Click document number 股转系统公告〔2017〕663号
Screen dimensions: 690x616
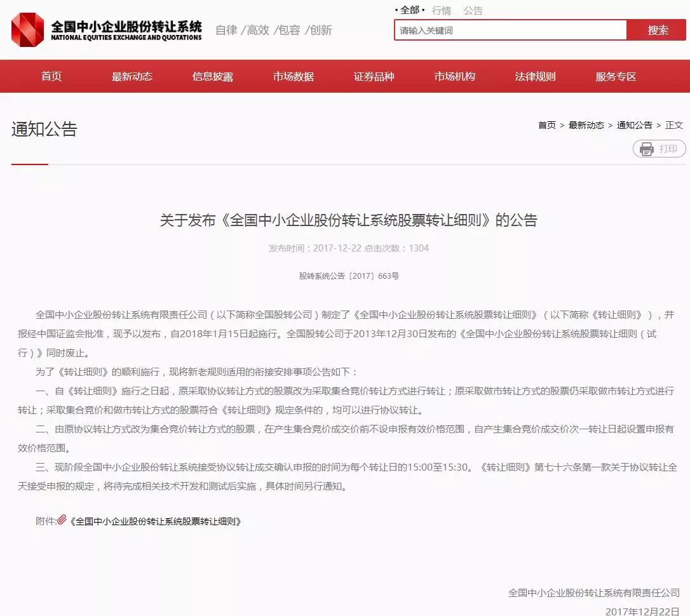point(349,276)
